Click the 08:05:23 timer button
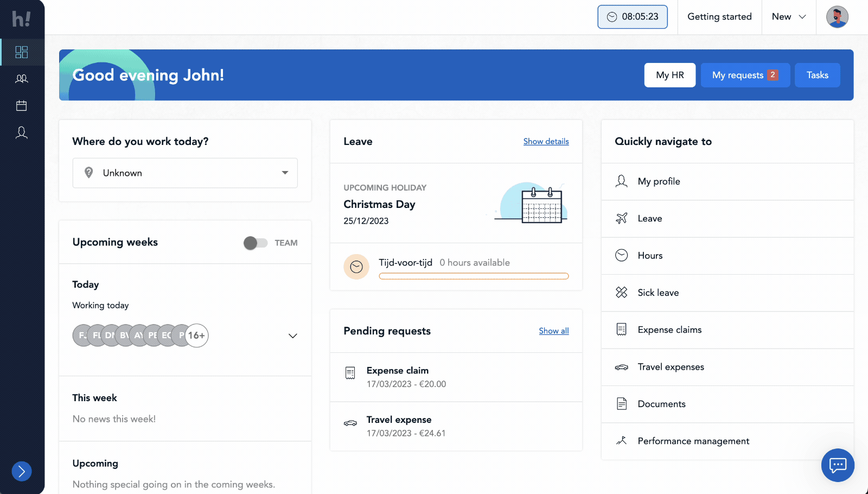This screenshot has height=494, width=868. point(633,17)
